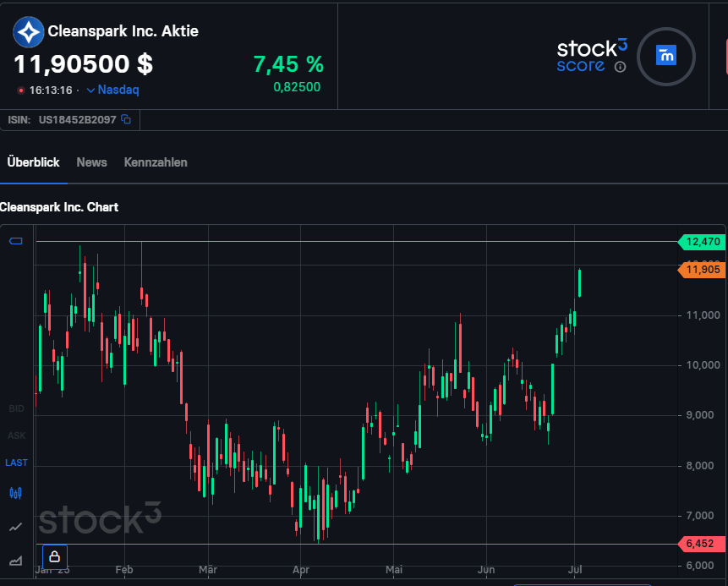Switch to the line chart icon
The image size is (728, 586).
click(16, 527)
